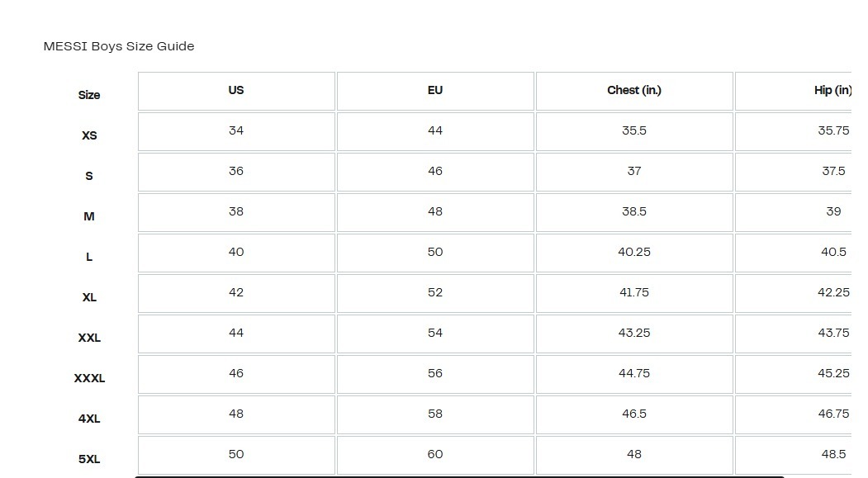Select the 5XL size row label
Image resolution: width=868 pixels, height=478 pixels.
tap(89, 459)
